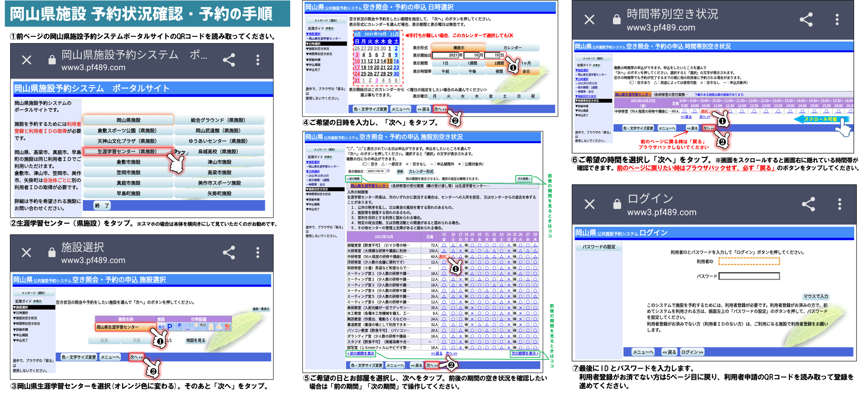
Task: Select the 9:00〜9:30 slot for 中研修室
Action: coord(685,111)
